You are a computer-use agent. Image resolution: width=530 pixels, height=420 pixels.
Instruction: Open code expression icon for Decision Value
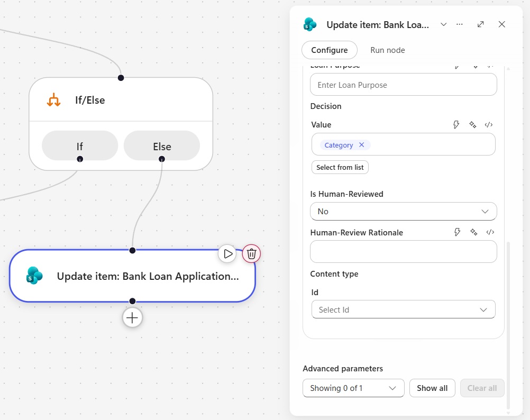point(488,125)
